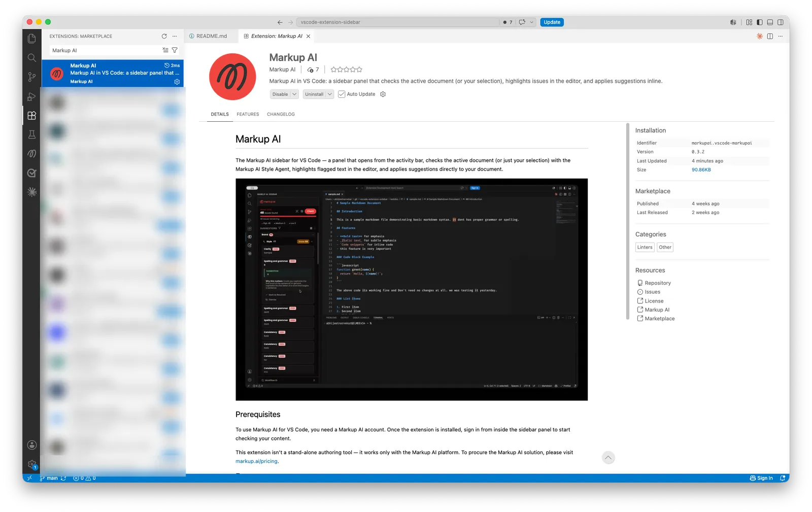Split the editor to the right
This screenshot has height=512, width=812.
pos(770,36)
